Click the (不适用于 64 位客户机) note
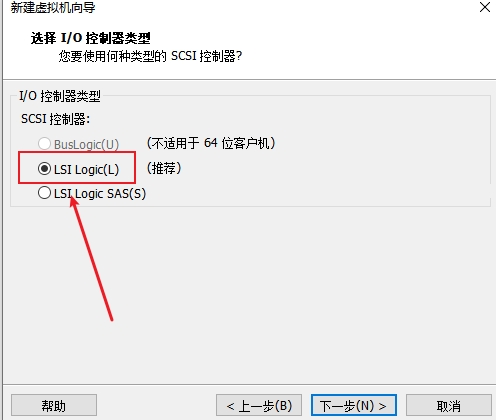 pyautogui.click(x=211, y=143)
